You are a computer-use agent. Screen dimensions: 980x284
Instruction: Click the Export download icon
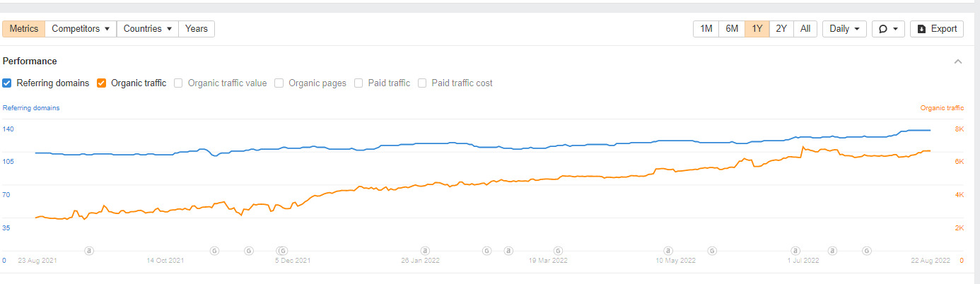point(921,29)
